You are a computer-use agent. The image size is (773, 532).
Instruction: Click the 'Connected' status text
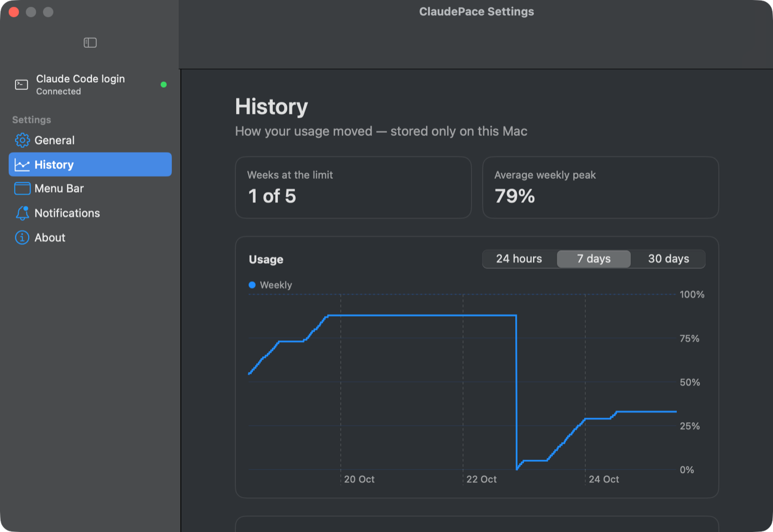point(59,92)
